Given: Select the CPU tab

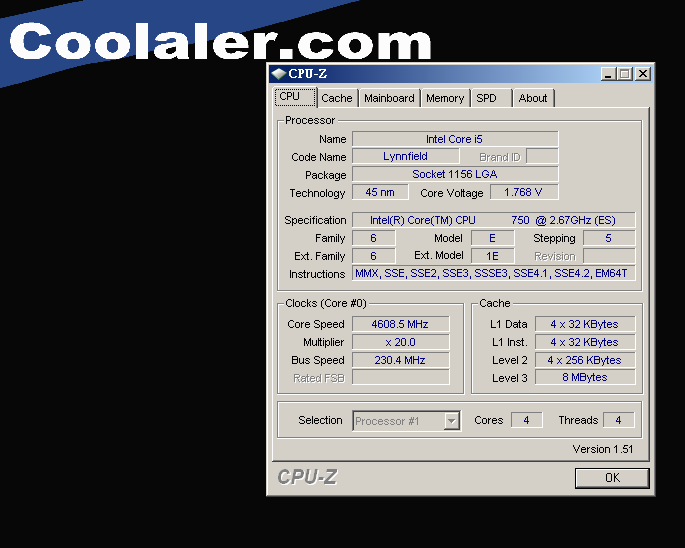Looking at the screenshot, I should tap(295, 97).
